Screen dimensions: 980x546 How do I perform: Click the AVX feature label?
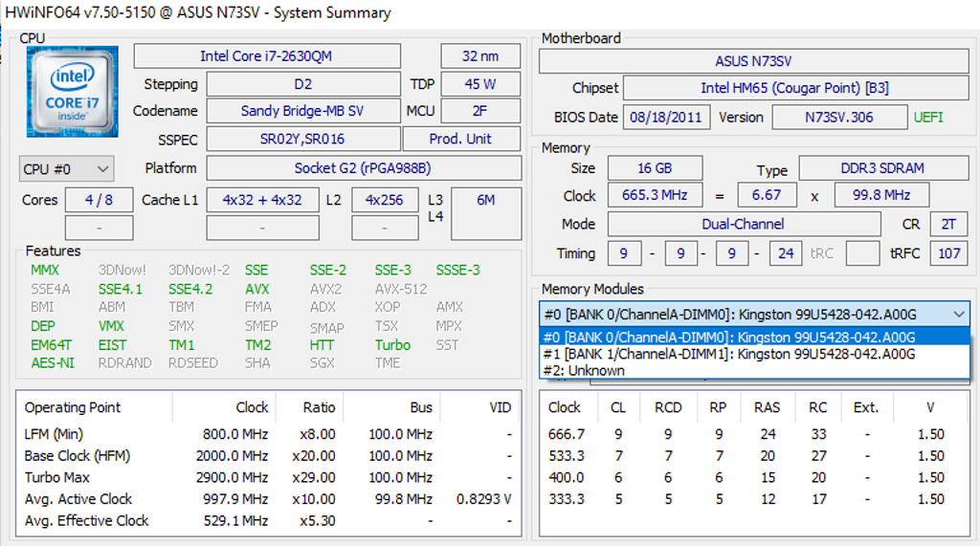257,289
